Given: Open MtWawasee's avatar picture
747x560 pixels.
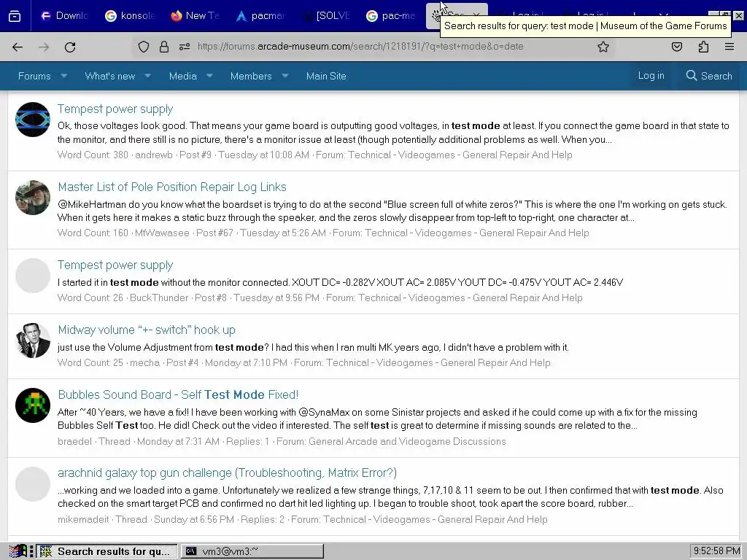Looking at the screenshot, I should tap(32, 198).
